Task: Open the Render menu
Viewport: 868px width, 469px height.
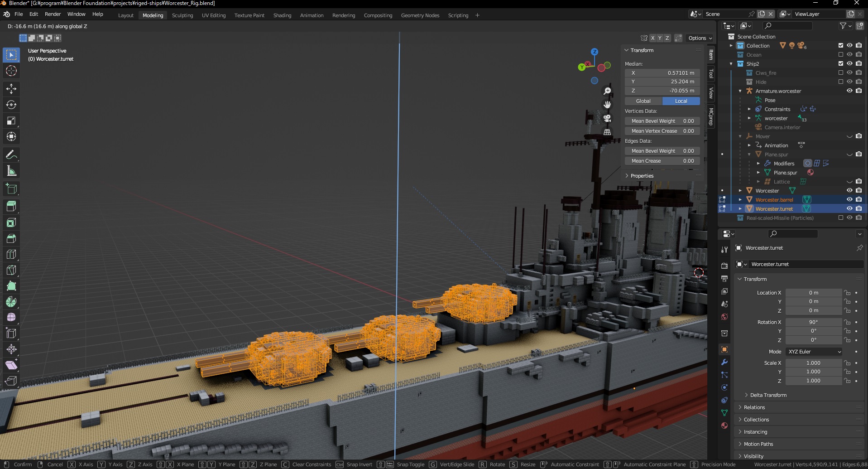Action: point(53,14)
